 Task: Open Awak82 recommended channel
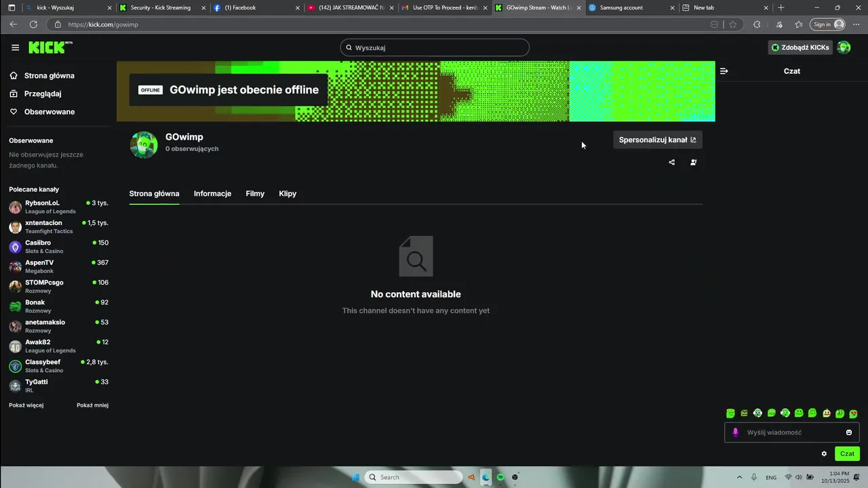(58, 346)
